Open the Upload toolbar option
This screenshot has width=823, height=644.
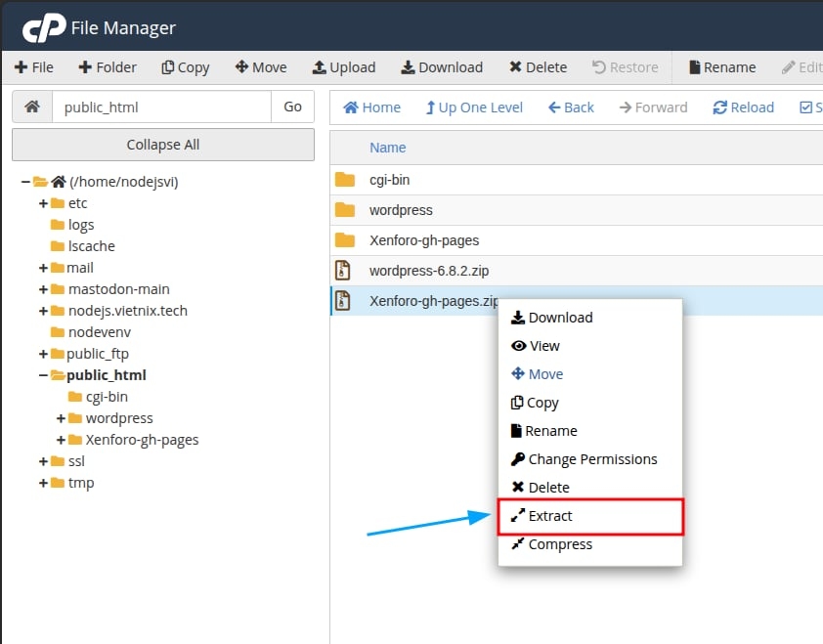[344, 67]
